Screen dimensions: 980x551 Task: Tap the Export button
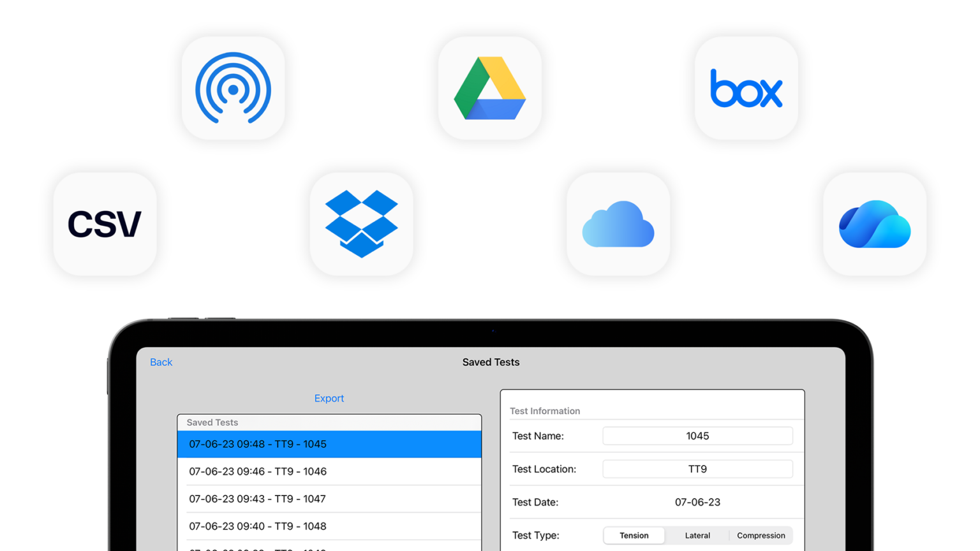[329, 398]
